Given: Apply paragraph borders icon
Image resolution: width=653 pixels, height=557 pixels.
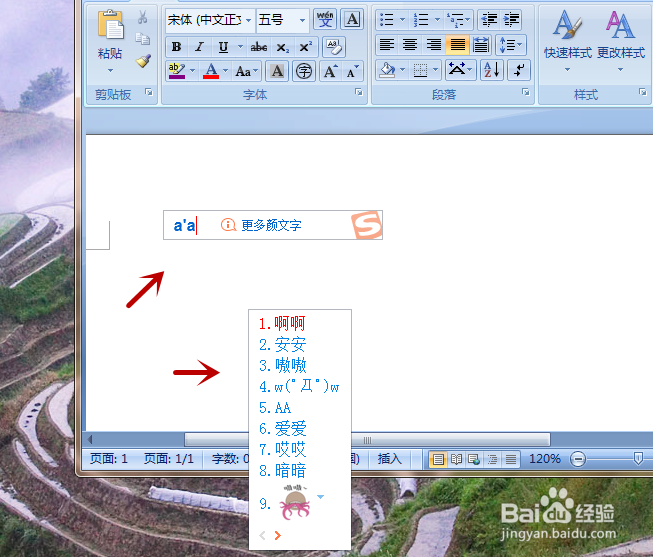Looking at the screenshot, I should [x=421, y=70].
